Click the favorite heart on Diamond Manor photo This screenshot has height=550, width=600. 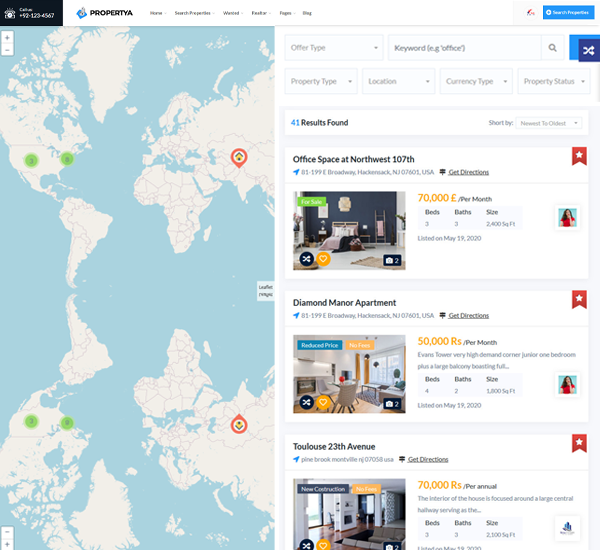coord(323,402)
